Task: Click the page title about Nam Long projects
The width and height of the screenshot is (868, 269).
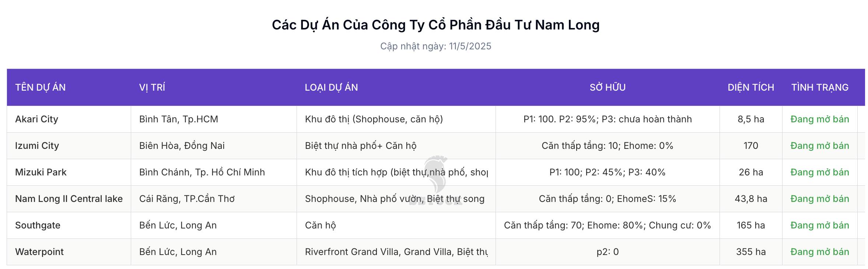Action: [x=435, y=25]
